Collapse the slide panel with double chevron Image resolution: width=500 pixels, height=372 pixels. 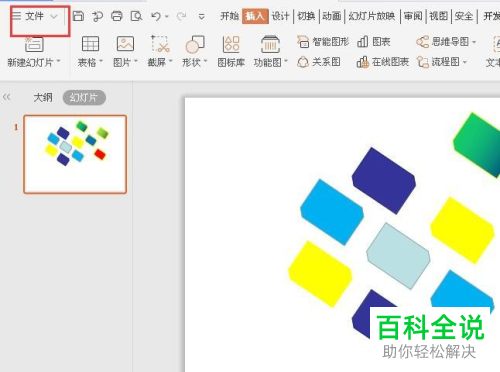coord(7,97)
